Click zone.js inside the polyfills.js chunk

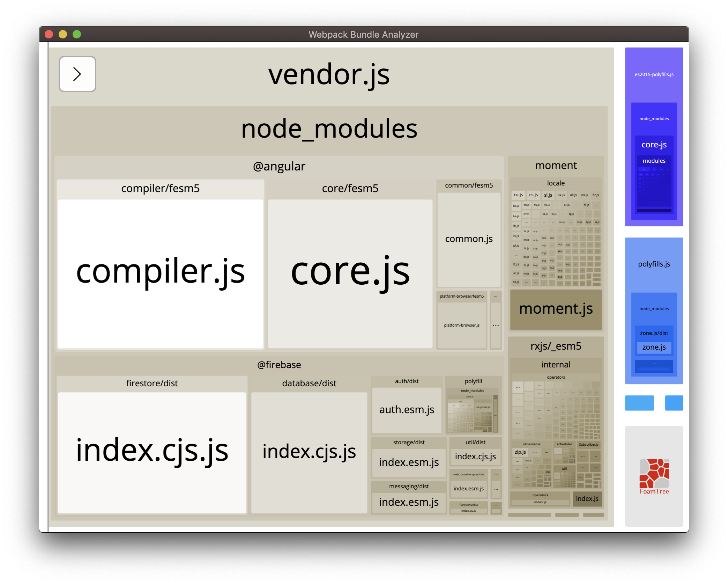point(654,347)
